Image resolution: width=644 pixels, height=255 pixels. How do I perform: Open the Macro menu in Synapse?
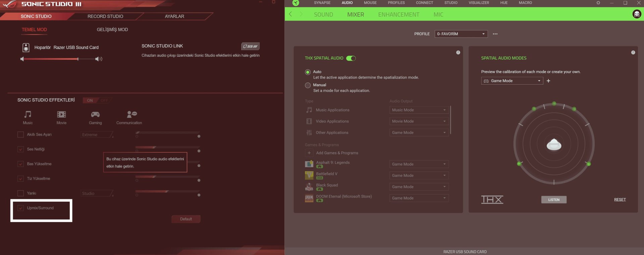coord(525,3)
